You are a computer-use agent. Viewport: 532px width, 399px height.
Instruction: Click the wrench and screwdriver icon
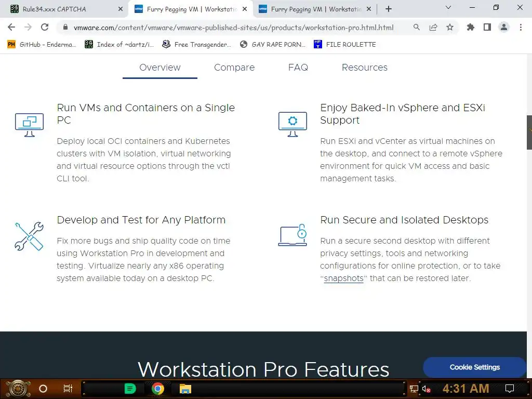(29, 236)
